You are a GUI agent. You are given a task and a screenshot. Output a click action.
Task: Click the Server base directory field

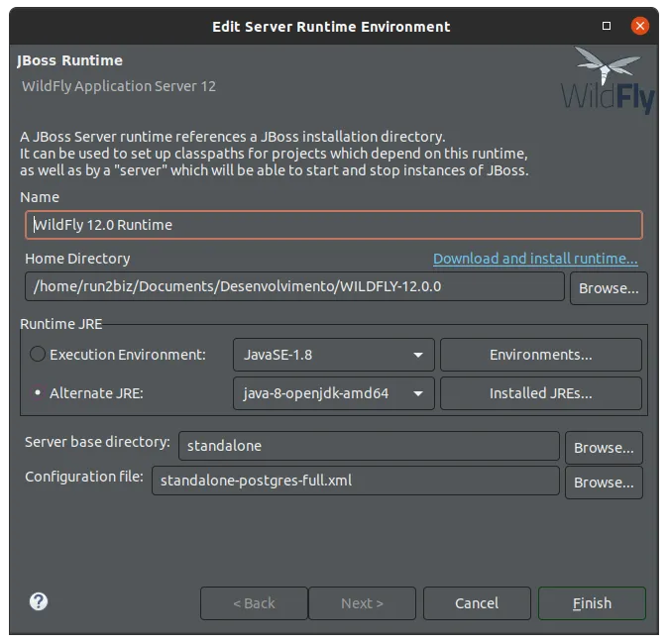pyautogui.click(x=369, y=446)
